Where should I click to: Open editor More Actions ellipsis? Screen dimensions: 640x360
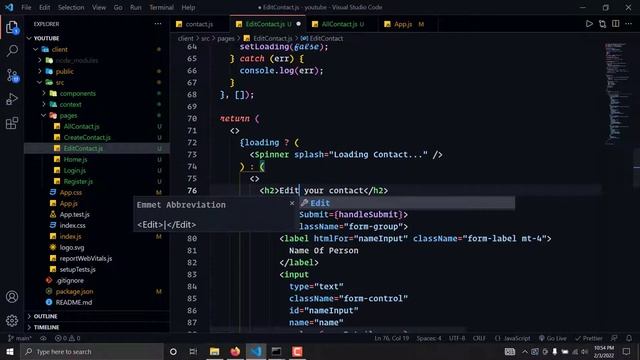(x=629, y=24)
